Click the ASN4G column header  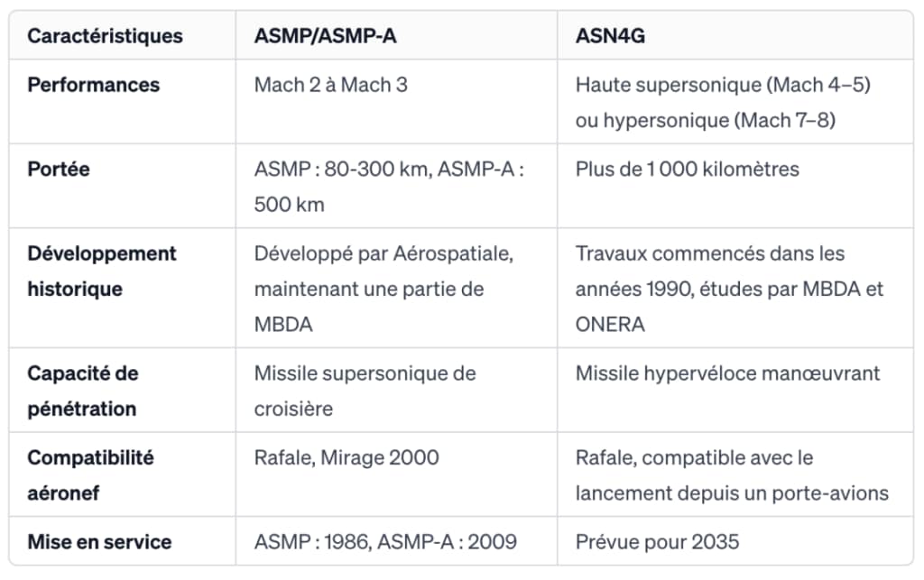[x=611, y=36]
